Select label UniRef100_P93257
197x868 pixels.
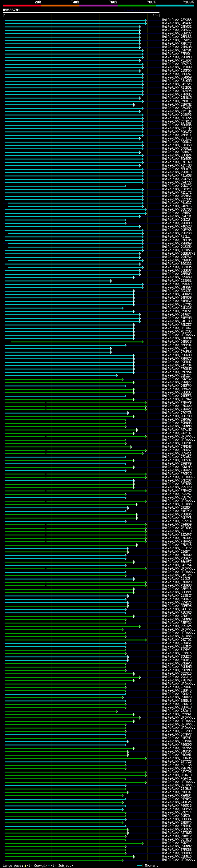tap(177, 494)
